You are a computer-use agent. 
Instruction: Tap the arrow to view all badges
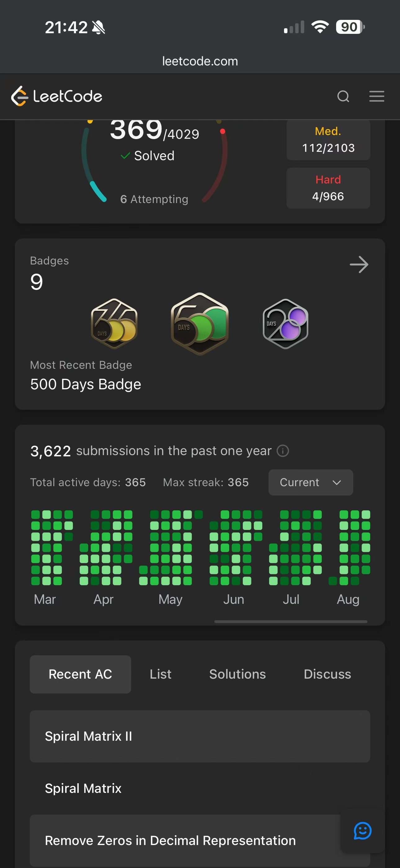(359, 265)
